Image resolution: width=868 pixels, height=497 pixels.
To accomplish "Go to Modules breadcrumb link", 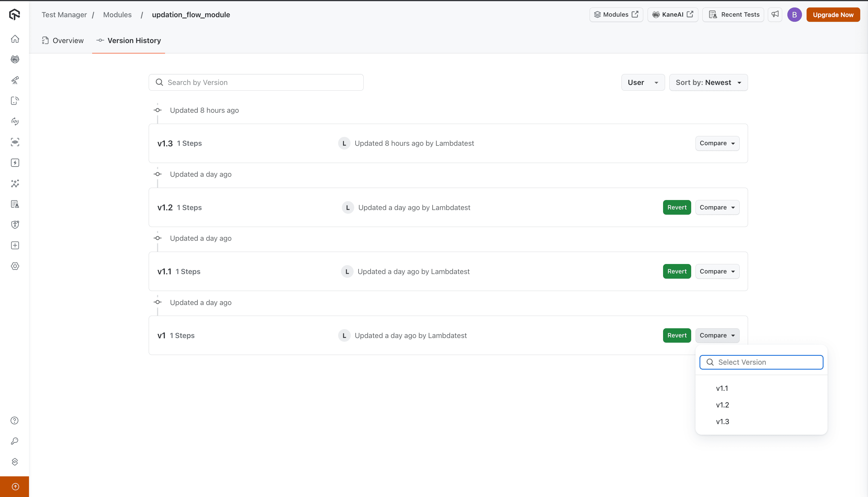I will pos(117,15).
